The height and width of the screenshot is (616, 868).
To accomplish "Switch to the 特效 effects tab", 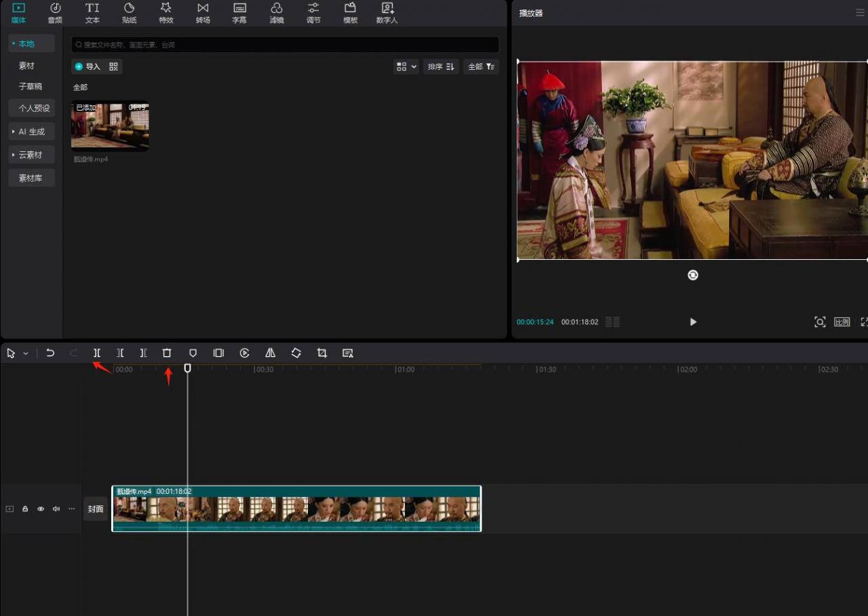I will pyautogui.click(x=166, y=13).
